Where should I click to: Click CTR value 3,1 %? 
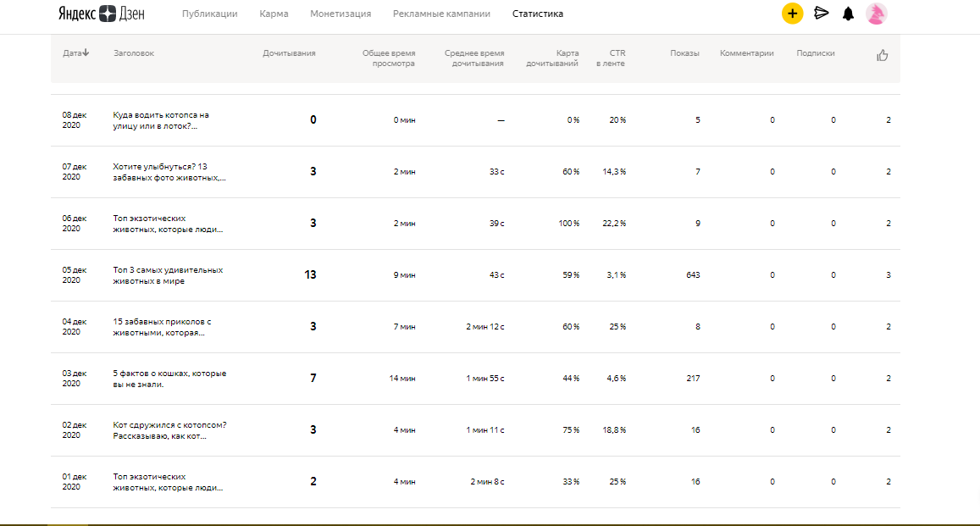[x=617, y=275]
